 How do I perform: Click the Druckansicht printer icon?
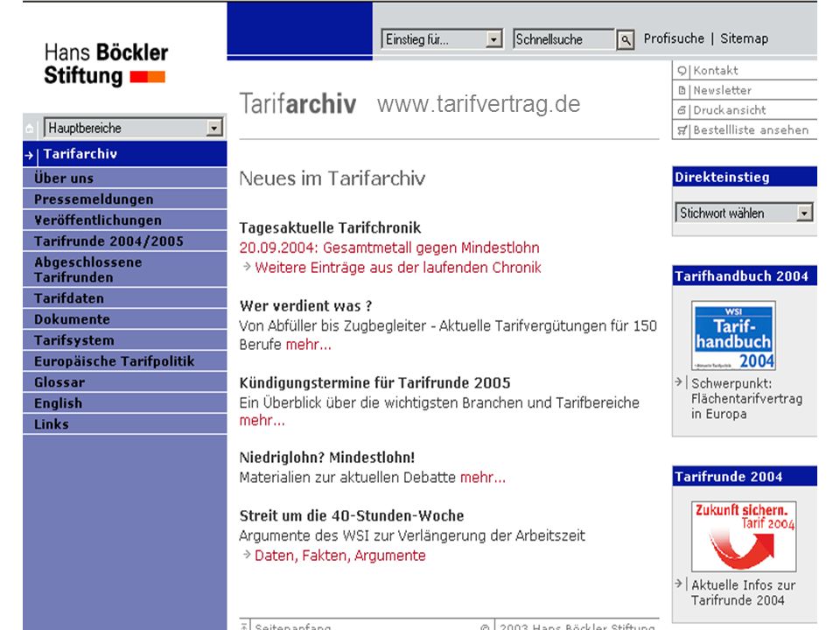pos(682,110)
